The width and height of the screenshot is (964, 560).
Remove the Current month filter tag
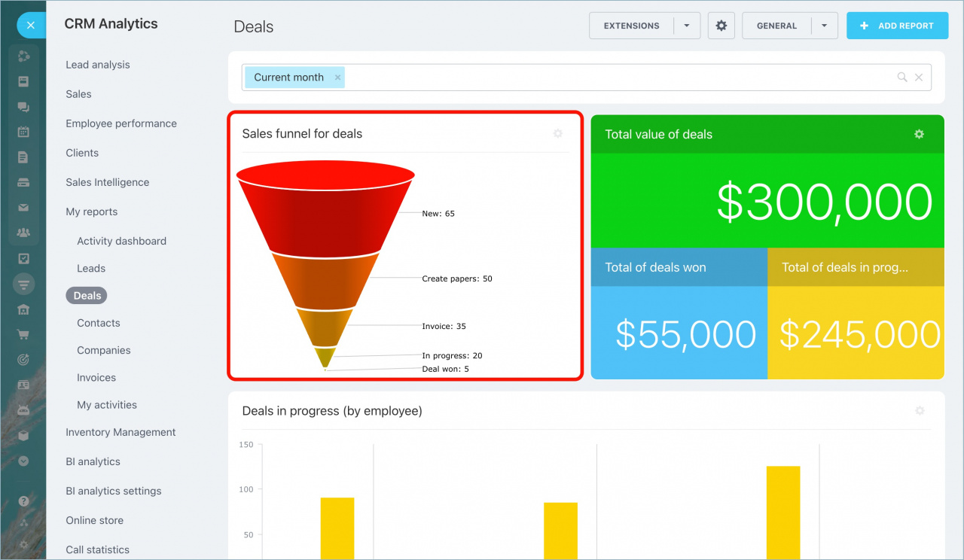tap(338, 78)
